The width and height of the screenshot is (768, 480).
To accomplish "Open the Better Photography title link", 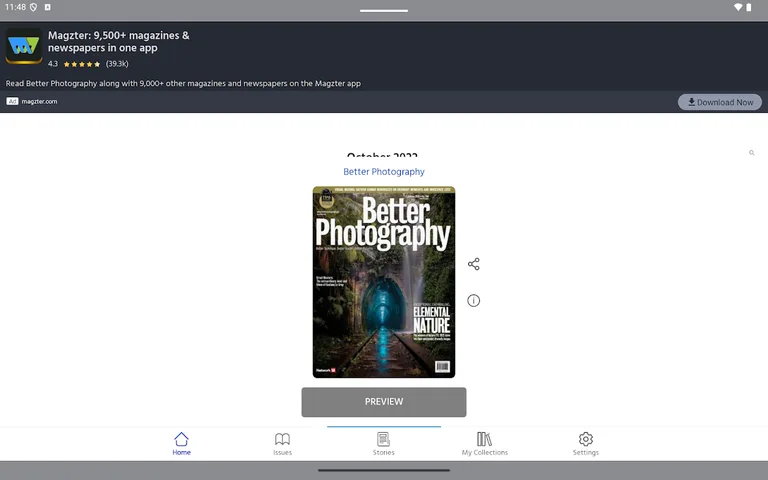I will [x=384, y=171].
